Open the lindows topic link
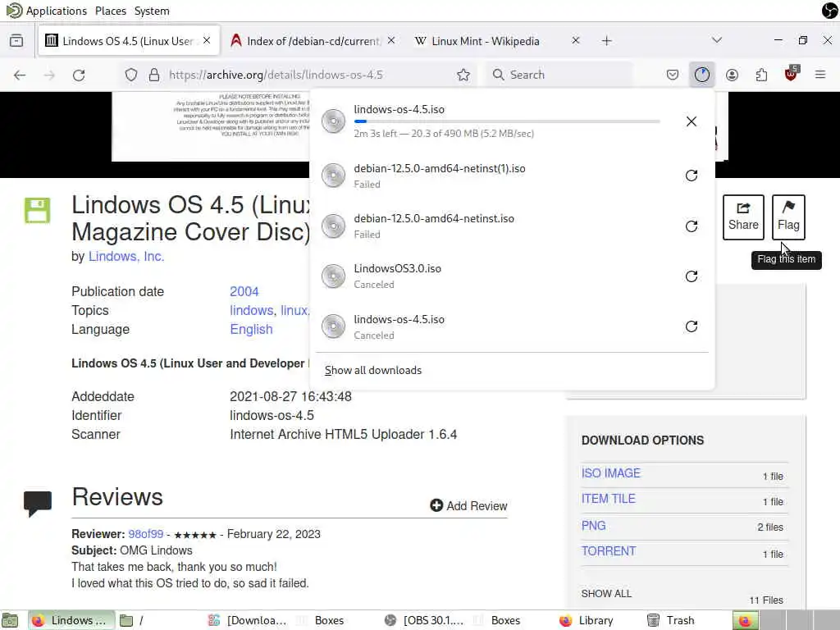Viewport: 840px width, 630px height. pyautogui.click(x=251, y=311)
